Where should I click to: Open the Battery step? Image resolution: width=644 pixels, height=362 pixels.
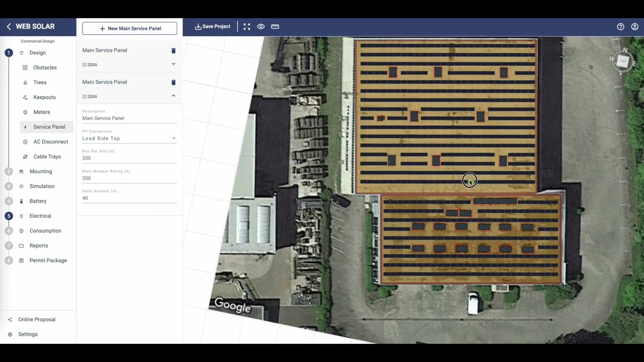pos(38,201)
